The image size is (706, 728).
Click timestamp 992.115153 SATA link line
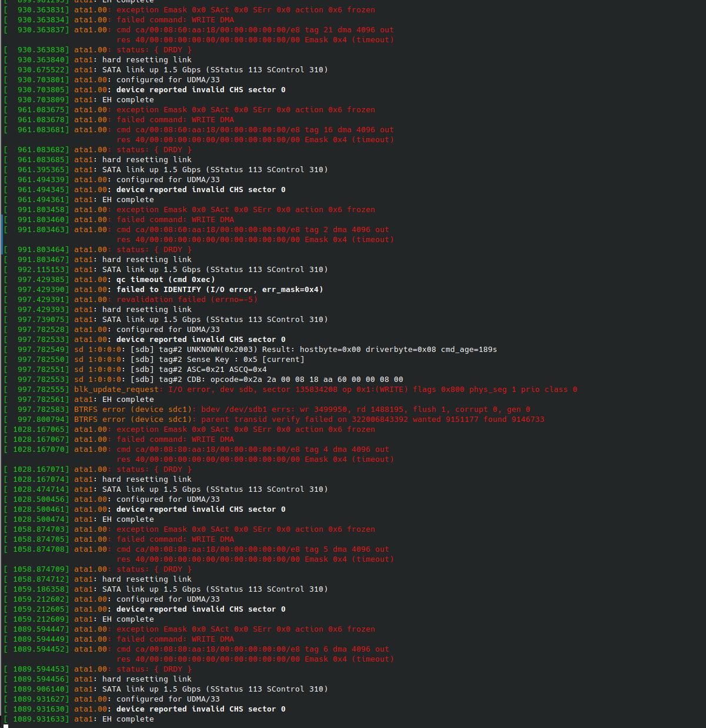click(166, 270)
